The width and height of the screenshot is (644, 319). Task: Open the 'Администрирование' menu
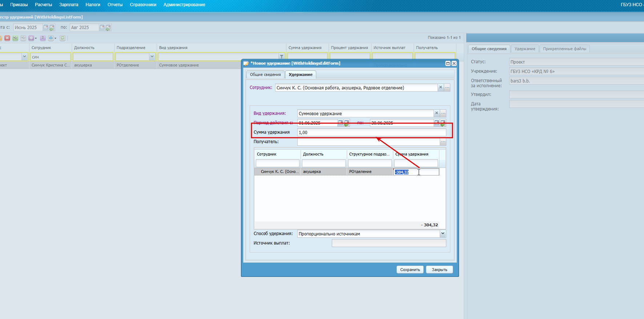184,5
